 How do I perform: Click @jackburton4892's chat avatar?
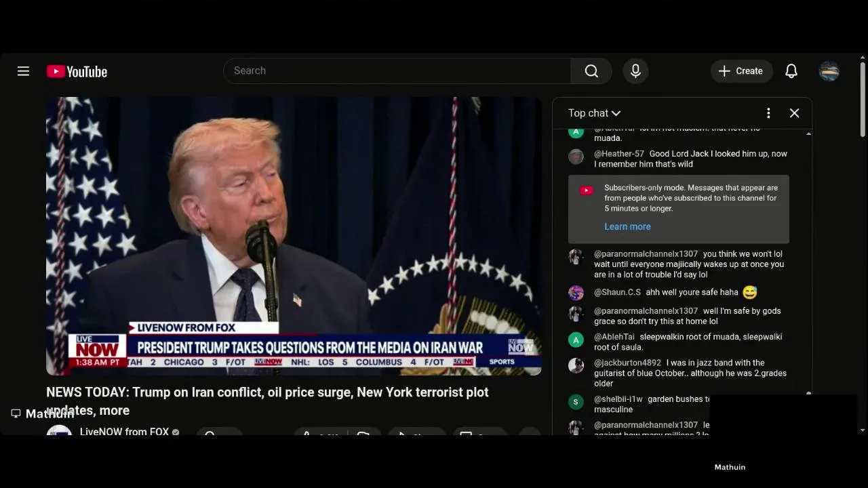576,365
